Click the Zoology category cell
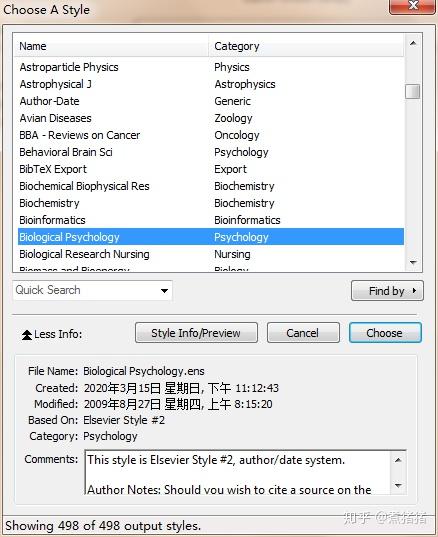The width and height of the screenshot is (438, 537). click(x=233, y=118)
